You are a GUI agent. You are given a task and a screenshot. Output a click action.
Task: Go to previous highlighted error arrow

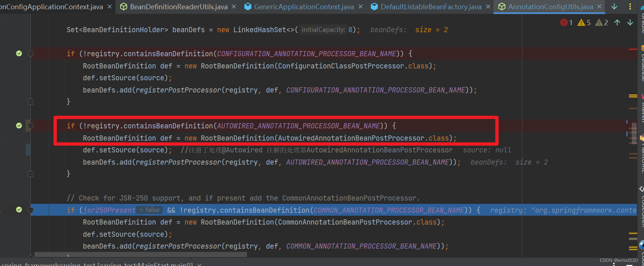click(617, 23)
